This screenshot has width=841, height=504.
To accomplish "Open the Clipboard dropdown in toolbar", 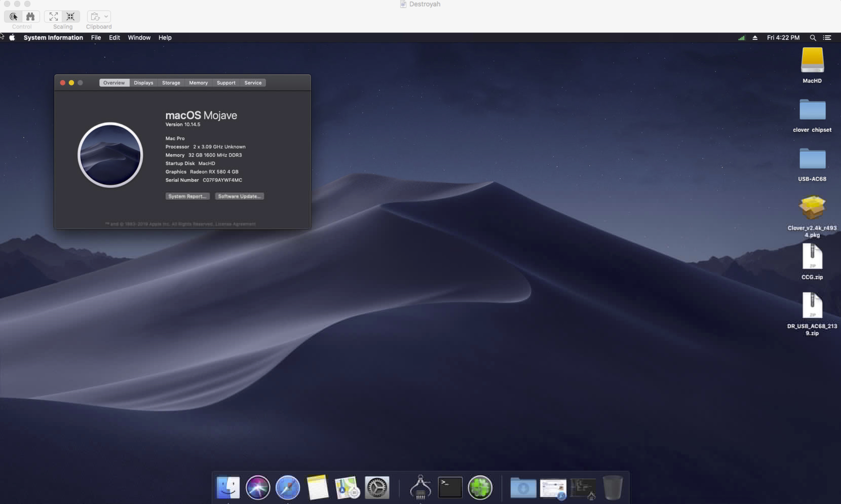I will click(99, 16).
